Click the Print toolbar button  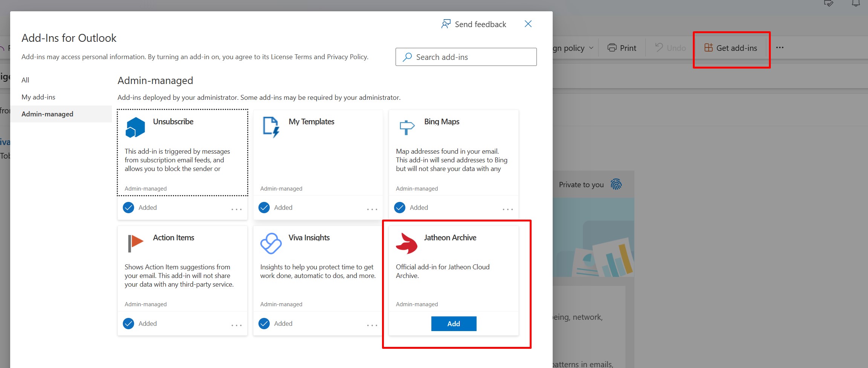pyautogui.click(x=622, y=48)
